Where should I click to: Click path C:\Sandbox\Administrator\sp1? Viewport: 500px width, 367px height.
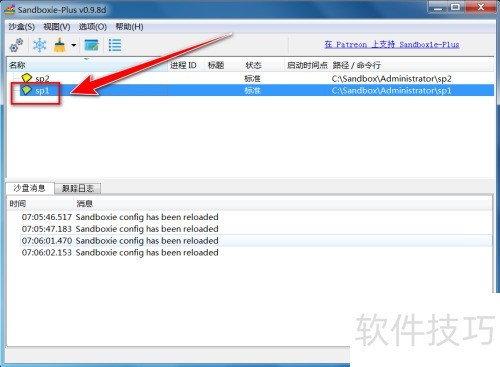point(391,90)
